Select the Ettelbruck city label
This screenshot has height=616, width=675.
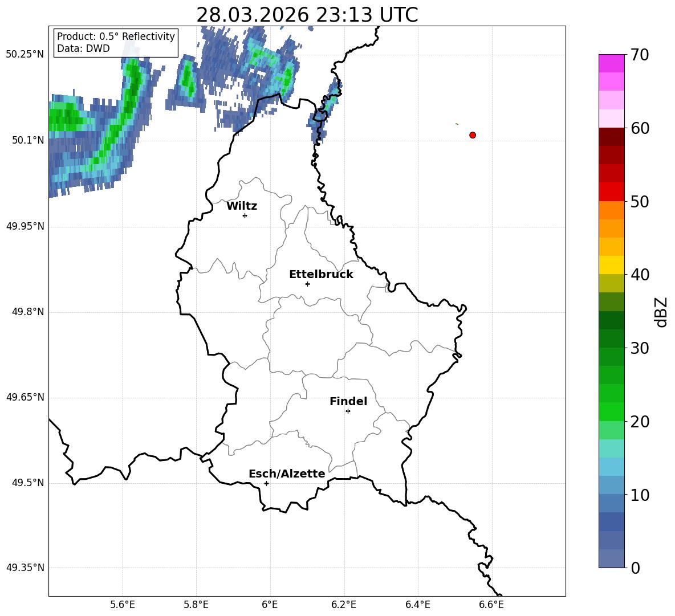coord(321,275)
